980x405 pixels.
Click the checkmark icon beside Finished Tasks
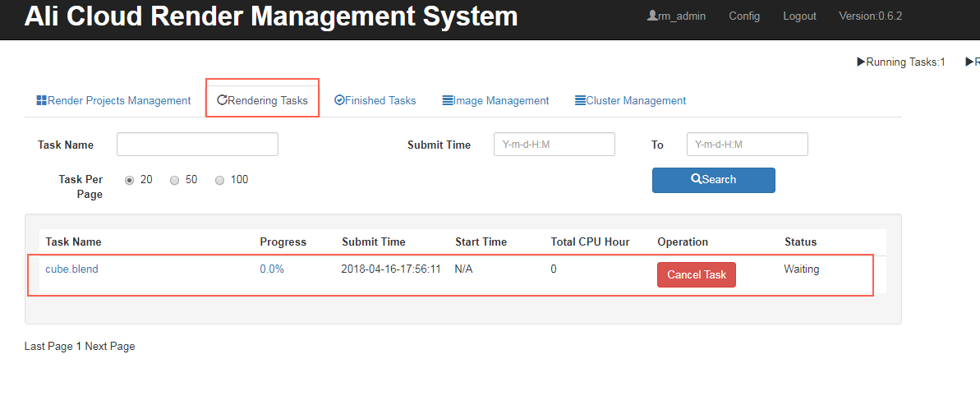click(x=339, y=100)
